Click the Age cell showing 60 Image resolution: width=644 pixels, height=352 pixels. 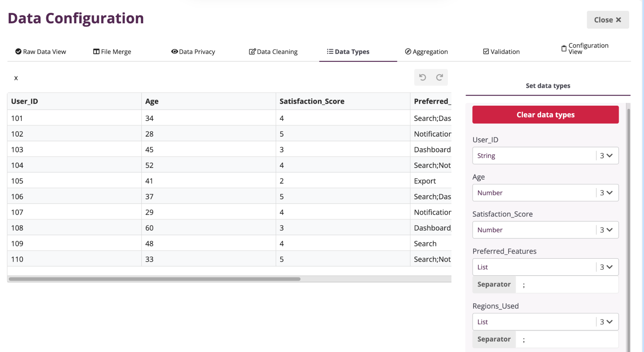(x=209, y=228)
